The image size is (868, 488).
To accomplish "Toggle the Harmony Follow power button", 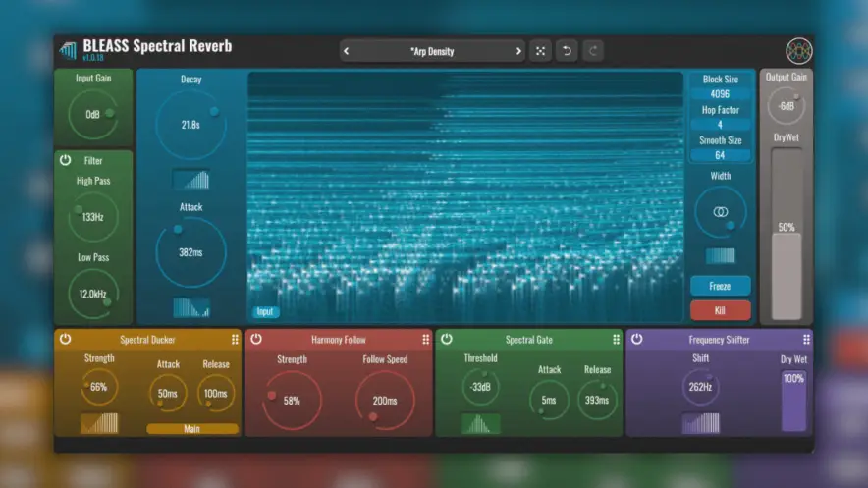I will point(256,339).
